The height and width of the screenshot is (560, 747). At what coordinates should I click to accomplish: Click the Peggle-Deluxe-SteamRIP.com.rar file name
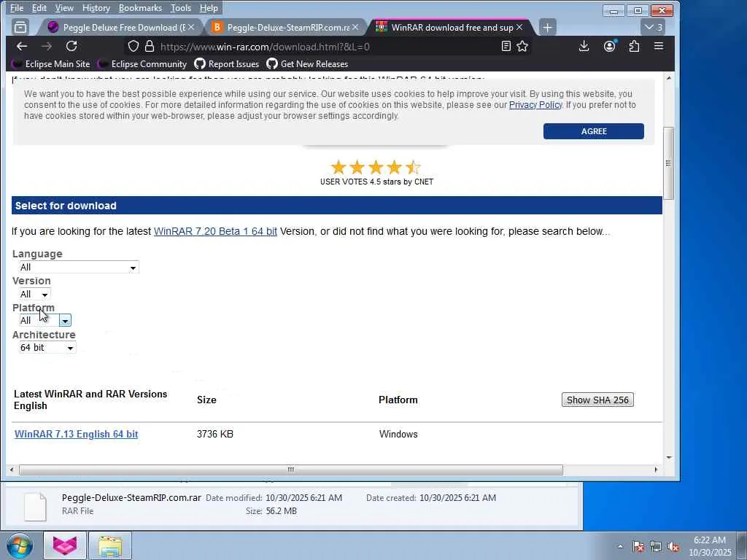tap(131, 497)
